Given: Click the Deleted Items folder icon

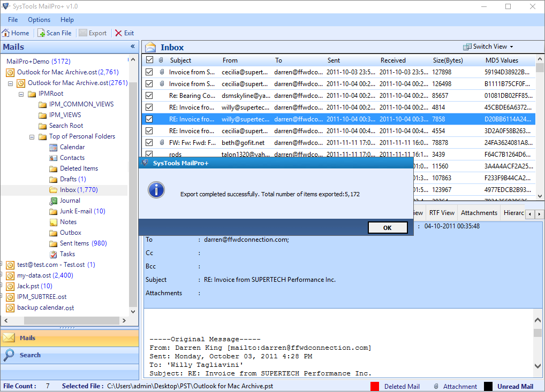Looking at the screenshot, I should pyautogui.click(x=53, y=169).
